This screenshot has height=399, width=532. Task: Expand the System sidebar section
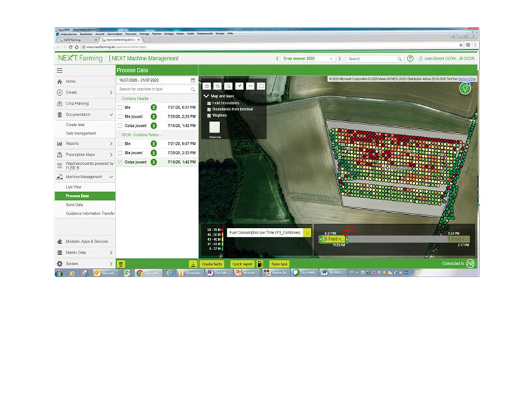click(x=111, y=263)
